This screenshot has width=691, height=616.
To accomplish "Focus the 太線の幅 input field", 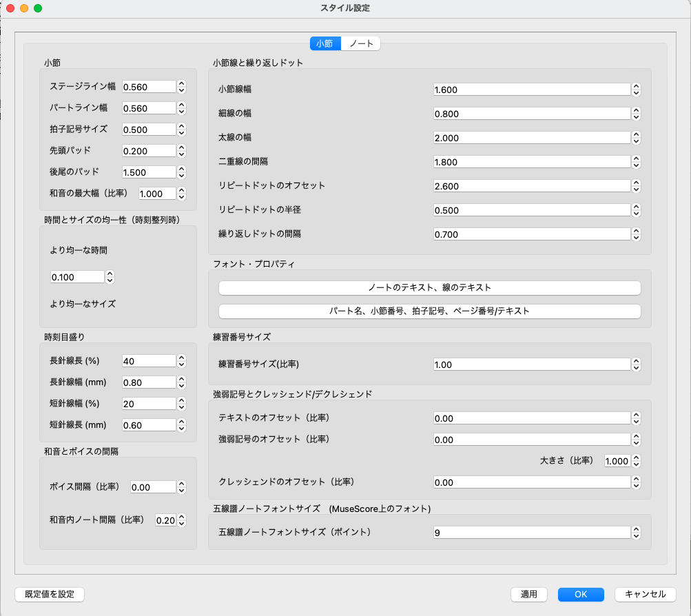I will click(531, 138).
